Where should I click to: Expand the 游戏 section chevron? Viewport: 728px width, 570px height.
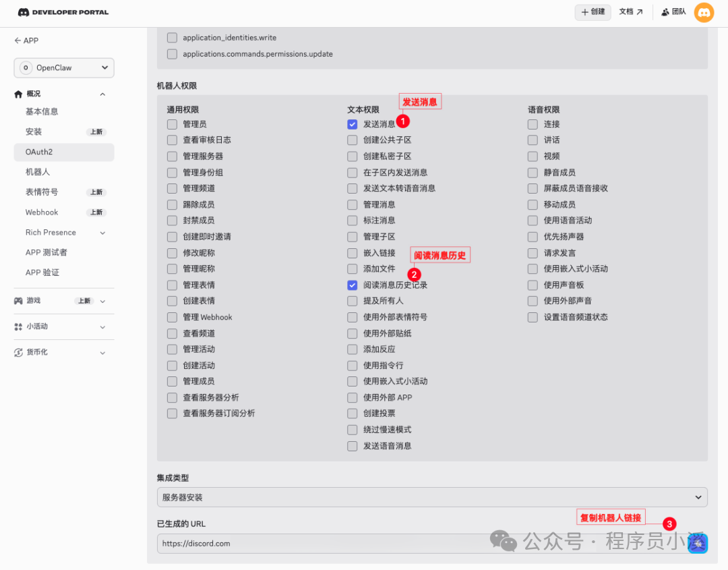pyautogui.click(x=102, y=301)
